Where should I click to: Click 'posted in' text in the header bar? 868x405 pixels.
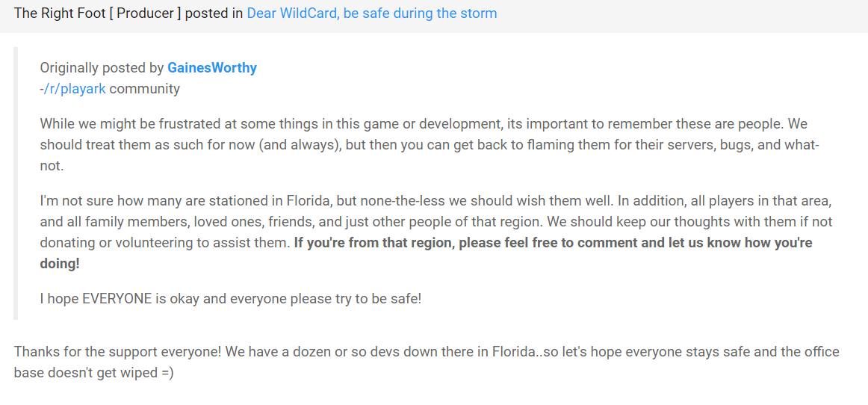(214, 13)
